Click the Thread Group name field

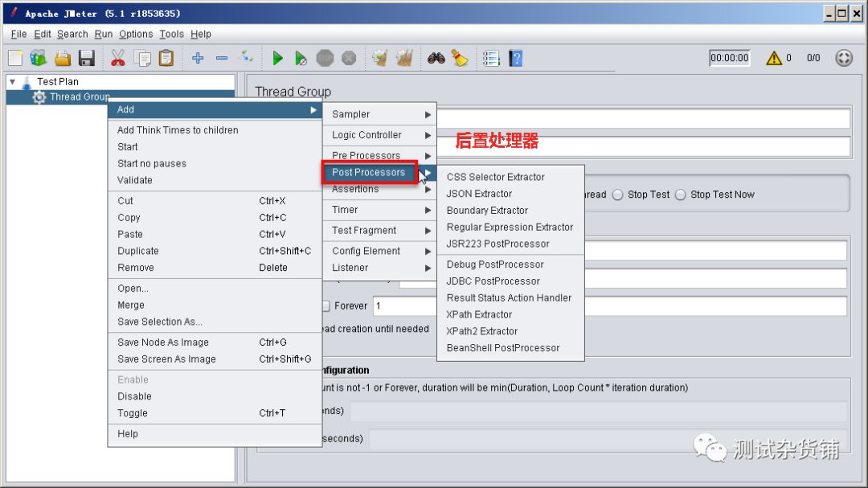(642, 118)
